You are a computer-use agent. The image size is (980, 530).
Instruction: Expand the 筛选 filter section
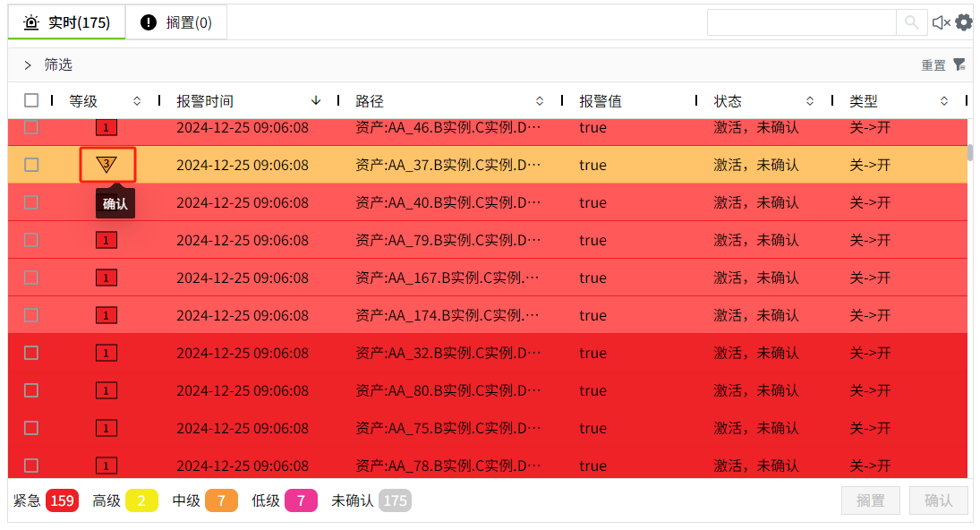tap(29, 64)
